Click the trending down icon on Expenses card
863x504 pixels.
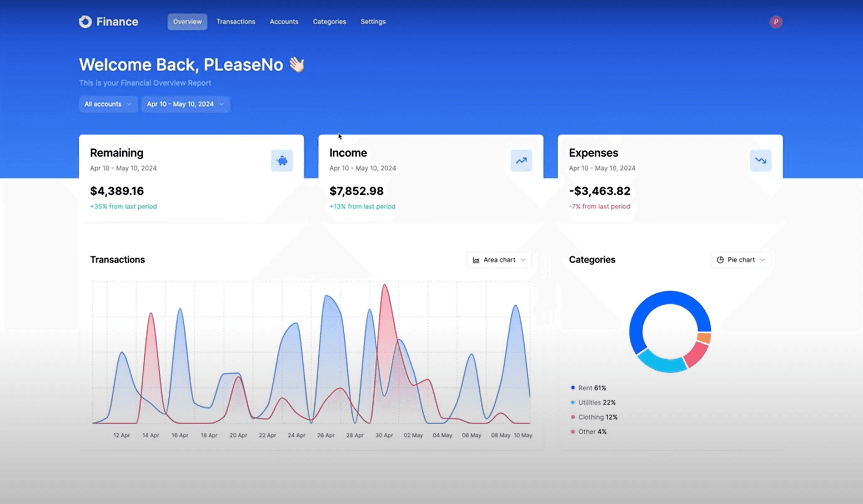pyautogui.click(x=761, y=161)
